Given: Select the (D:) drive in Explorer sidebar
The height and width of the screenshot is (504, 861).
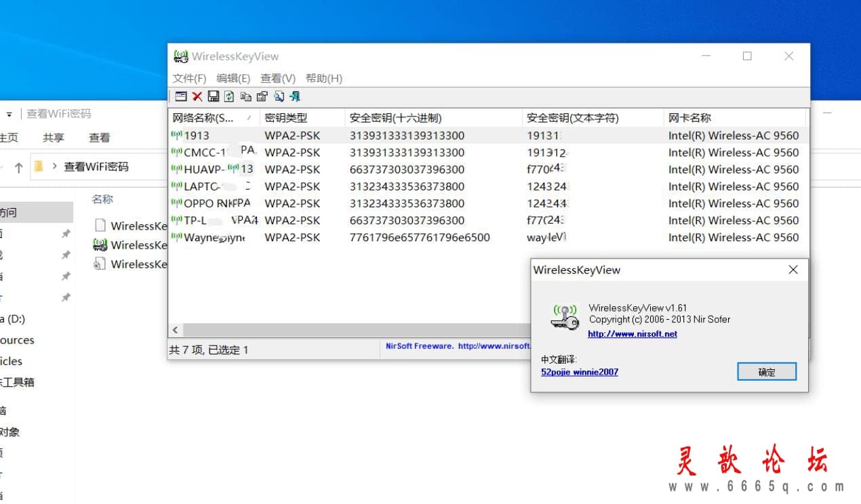Looking at the screenshot, I should [x=14, y=318].
